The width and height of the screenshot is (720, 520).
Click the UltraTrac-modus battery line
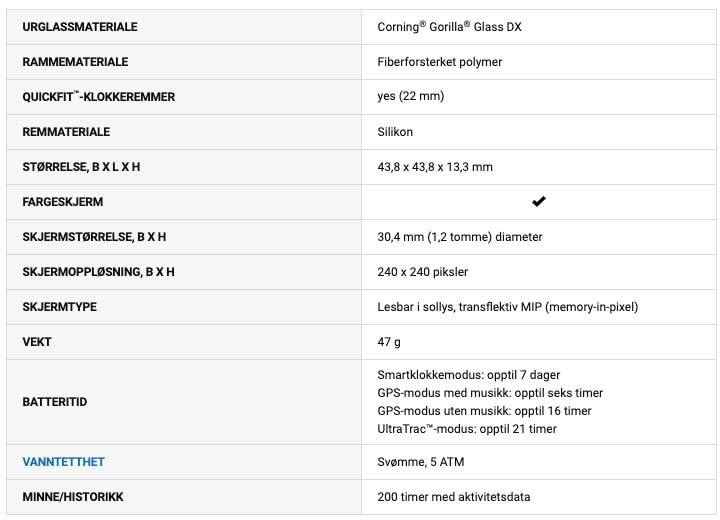pos(467,429)
